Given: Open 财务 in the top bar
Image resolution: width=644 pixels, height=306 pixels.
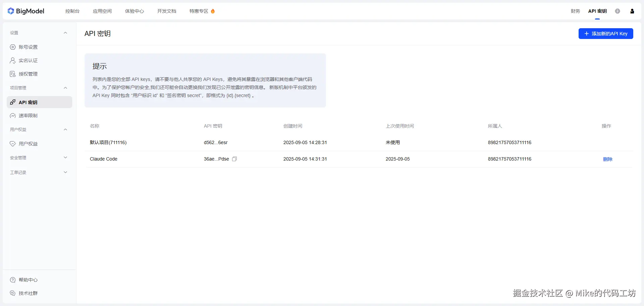Looking at the screenshot, I should point(576,11).
